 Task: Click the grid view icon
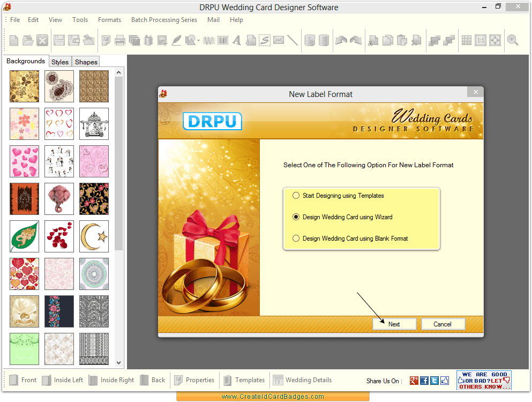point(467,40)
